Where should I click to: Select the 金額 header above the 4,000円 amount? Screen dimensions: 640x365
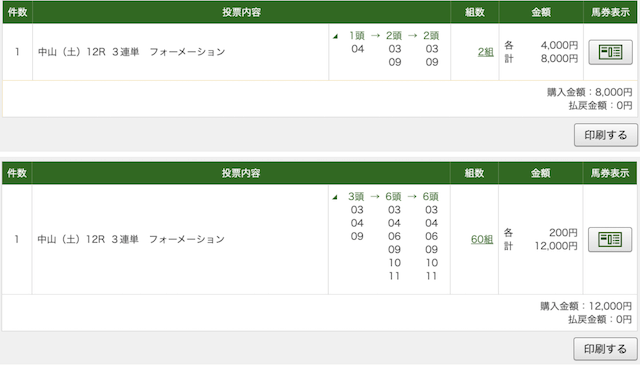pyautogui.click(x=541, y=12)
